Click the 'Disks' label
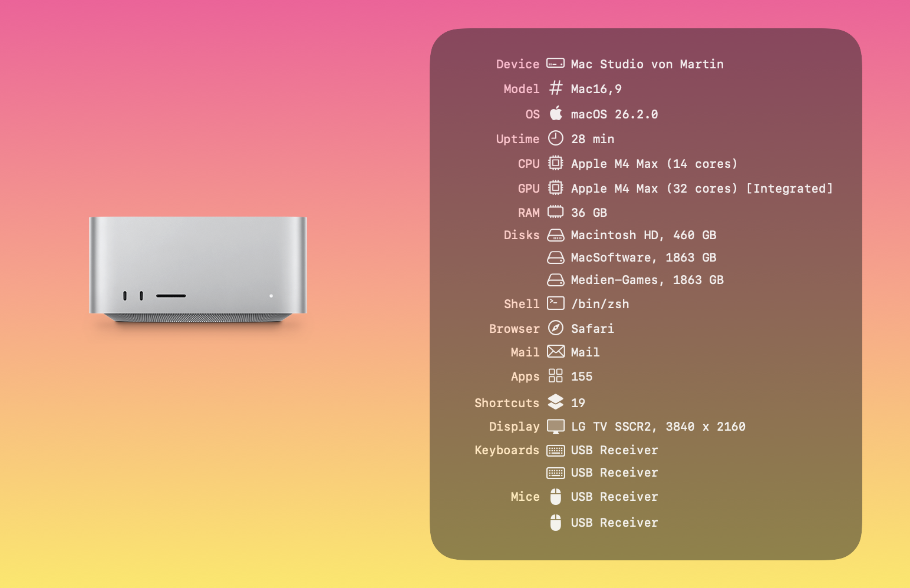910x588 pixels. [x=522, y=235]
